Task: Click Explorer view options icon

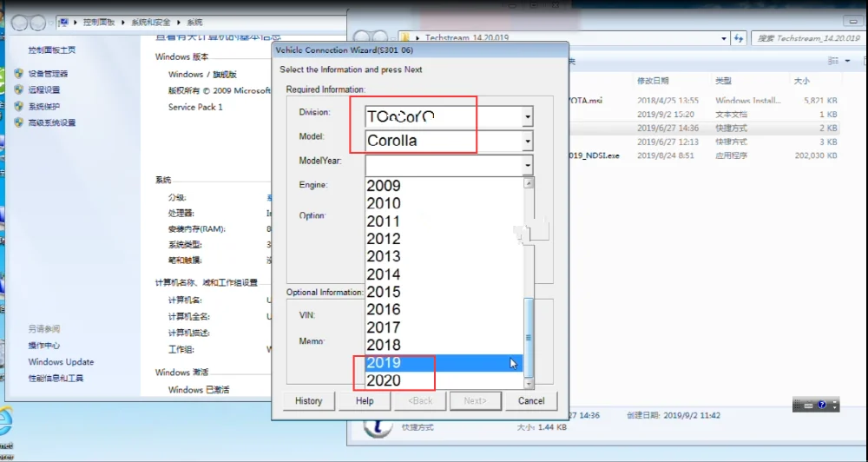Action: pos(832,61)
